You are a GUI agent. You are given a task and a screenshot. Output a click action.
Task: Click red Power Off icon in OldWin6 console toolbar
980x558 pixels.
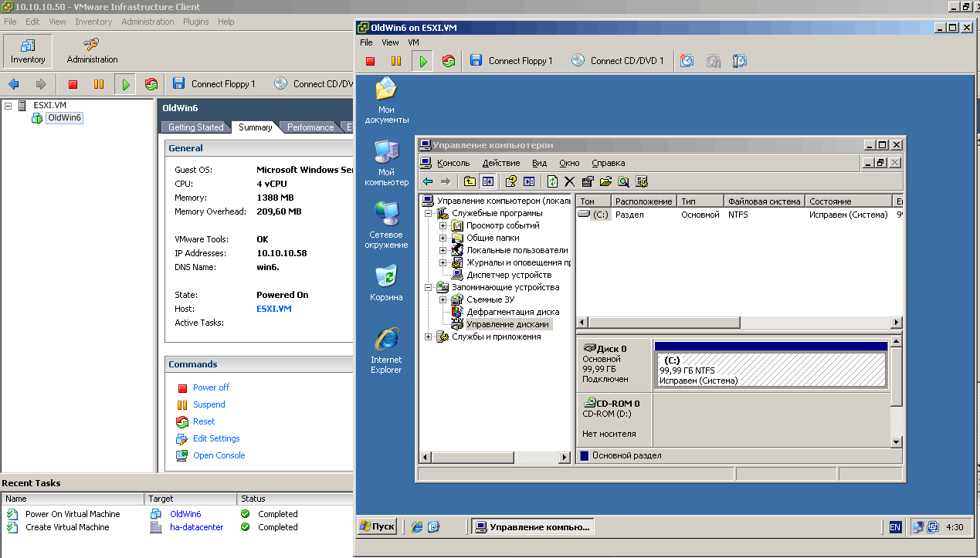[371, 61]
